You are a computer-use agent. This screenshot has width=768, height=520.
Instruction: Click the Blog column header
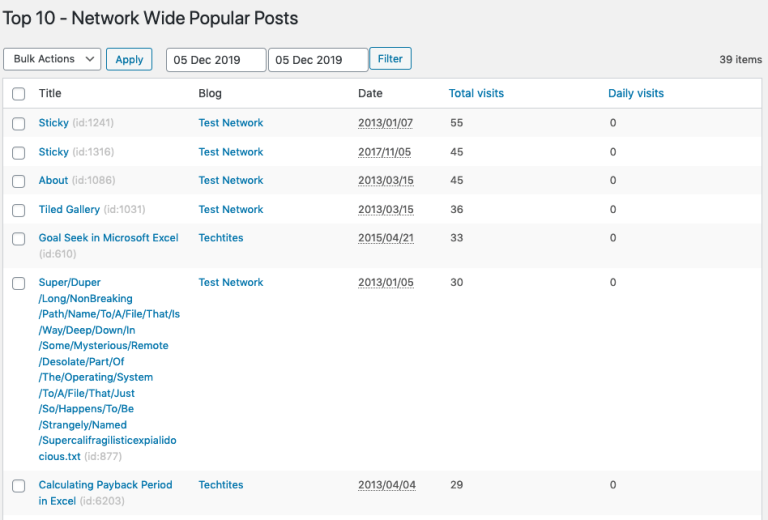[210, 93]
